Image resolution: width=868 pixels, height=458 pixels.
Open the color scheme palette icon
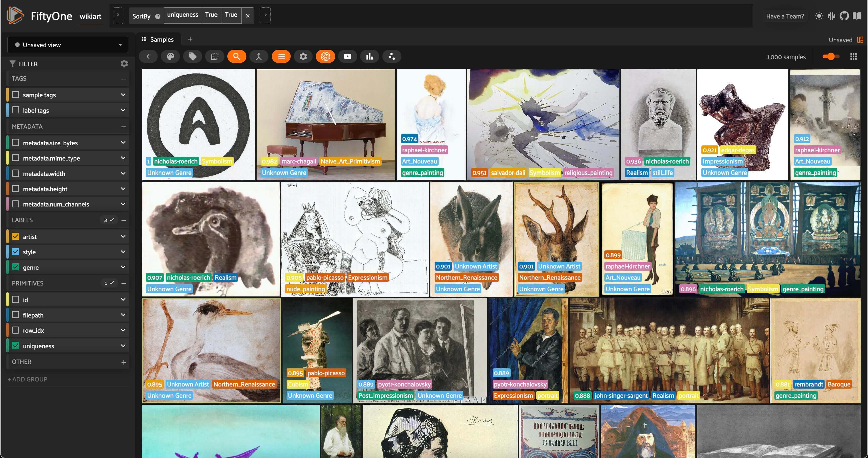[171, 56]
